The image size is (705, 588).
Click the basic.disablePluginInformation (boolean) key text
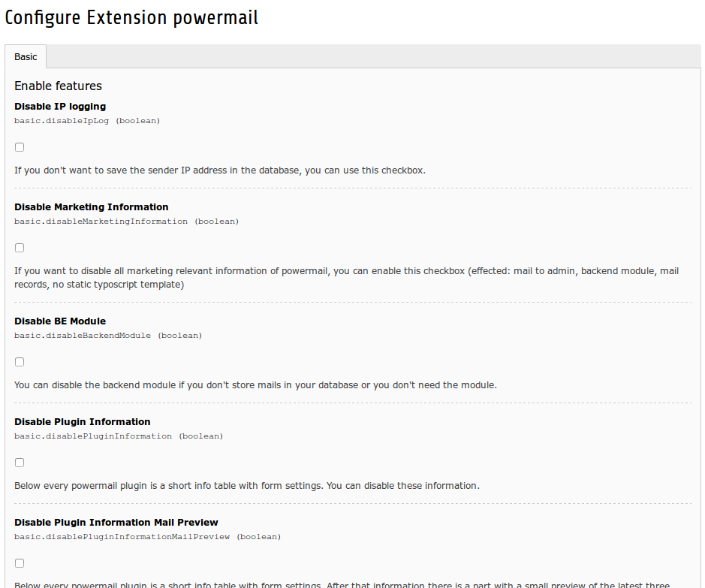tap(119, 436)
